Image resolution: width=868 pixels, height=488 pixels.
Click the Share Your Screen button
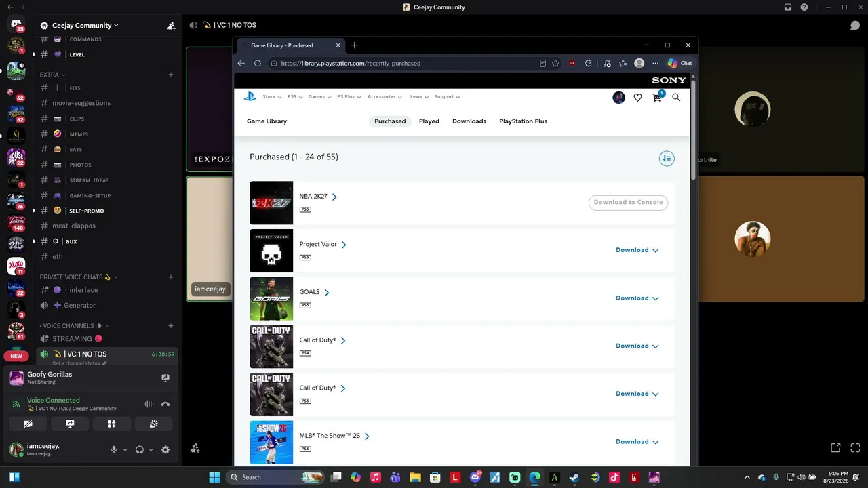point(70,424)
